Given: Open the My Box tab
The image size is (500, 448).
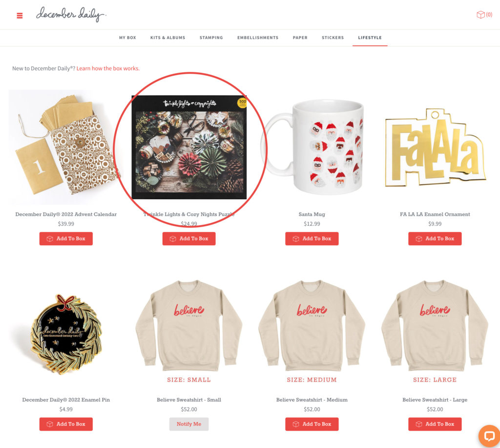Looking at the screenshot, I should tap(127, 38).
